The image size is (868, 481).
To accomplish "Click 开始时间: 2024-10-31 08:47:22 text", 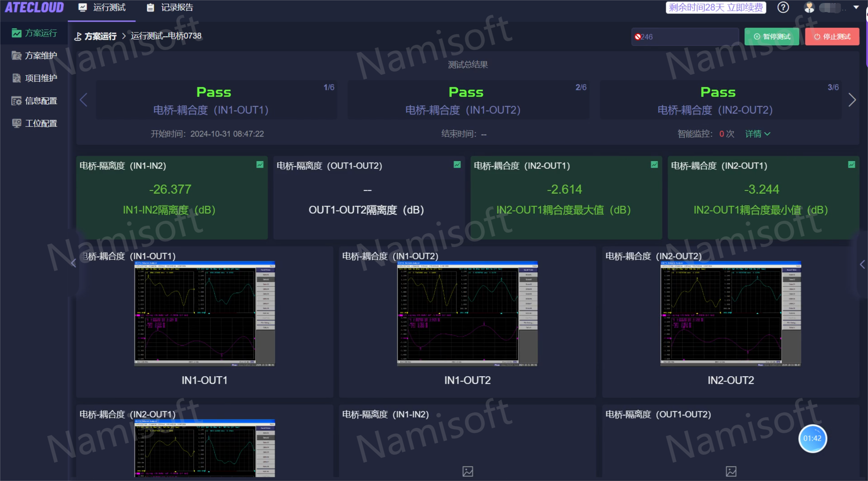I will point(207,134).
